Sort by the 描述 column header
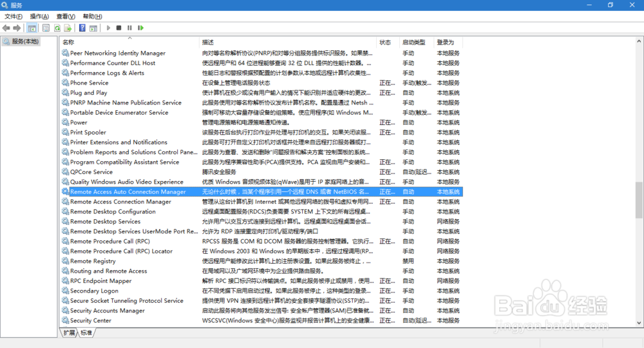The height and width of the screenshot is (348, 644). coord(288,43)
